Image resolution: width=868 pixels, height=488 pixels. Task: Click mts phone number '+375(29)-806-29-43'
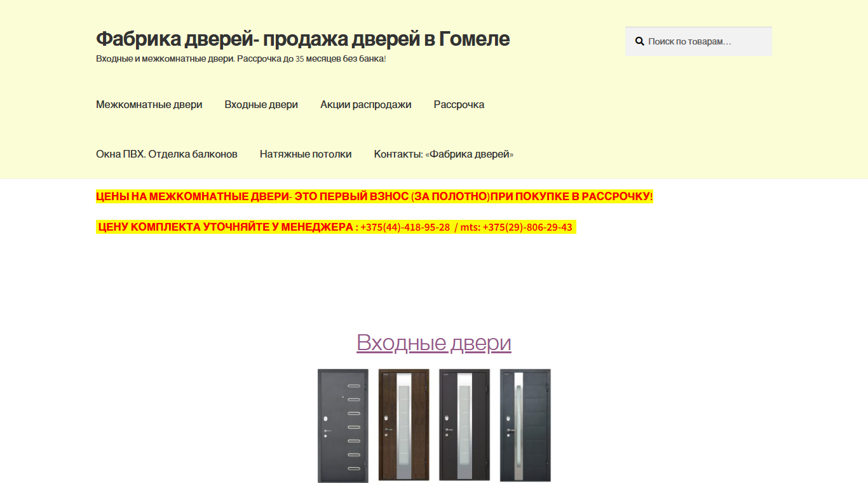click(x=527, y=227)
